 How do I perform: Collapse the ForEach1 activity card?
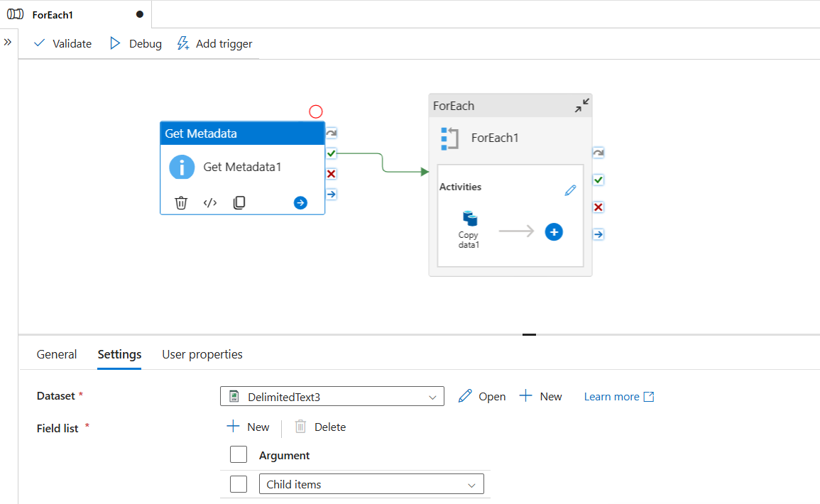pyautogui.click(x=581, y=105)
